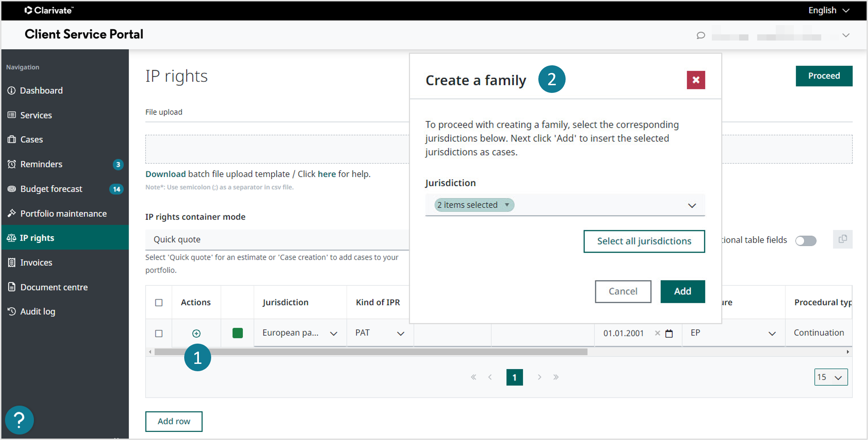Click the Proceed button
Screen dimensions: 868x440
tap(824, 76)
